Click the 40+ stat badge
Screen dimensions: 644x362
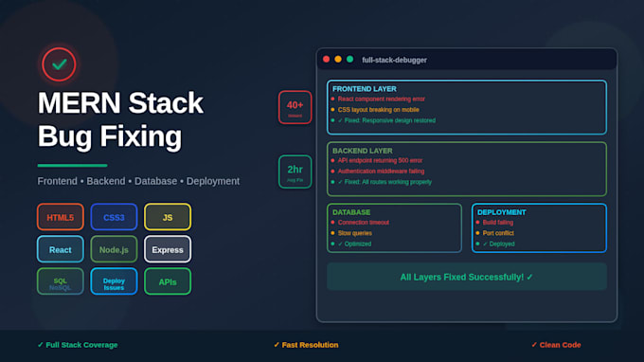coord(295,107)
